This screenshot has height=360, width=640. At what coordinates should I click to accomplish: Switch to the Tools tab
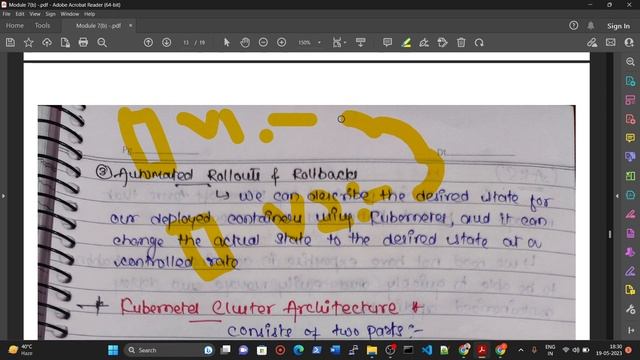(42, 26)
